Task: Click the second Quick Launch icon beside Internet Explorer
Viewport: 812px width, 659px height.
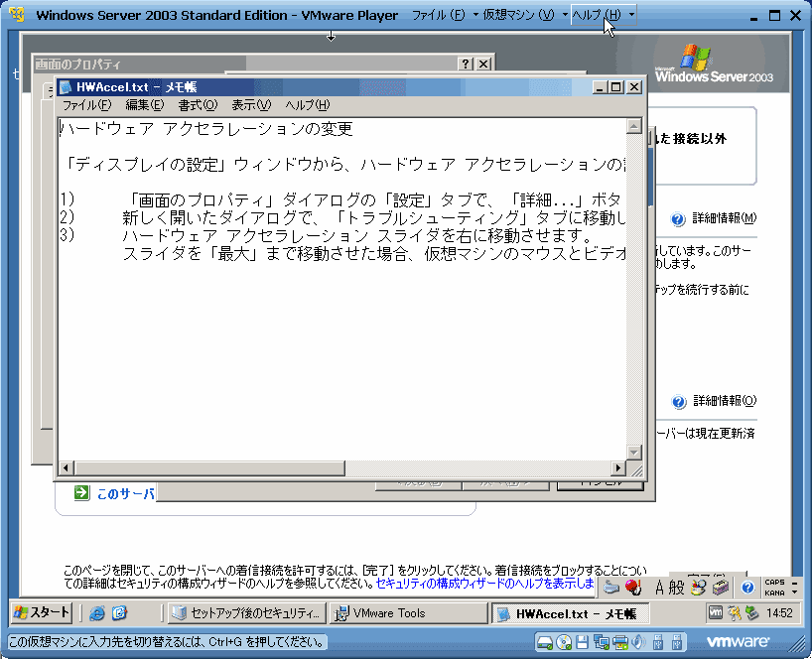Action: [120, 613]
